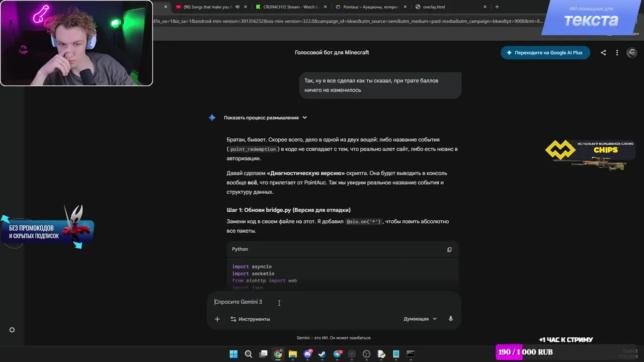Click heading "Шаг 1: Обнови bridge.py"
The width and height of the screenshot is (644, 362).
[289, 210]
